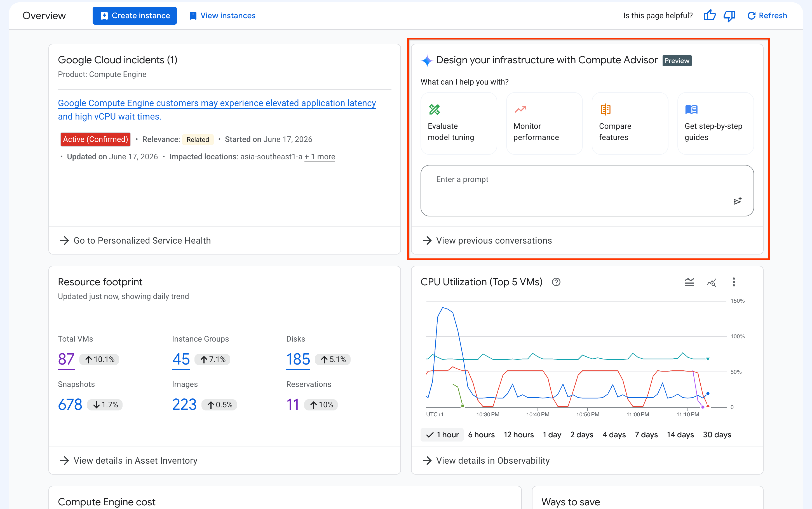Click the Create instance button
812x509 pixels.
coord(135,15)
